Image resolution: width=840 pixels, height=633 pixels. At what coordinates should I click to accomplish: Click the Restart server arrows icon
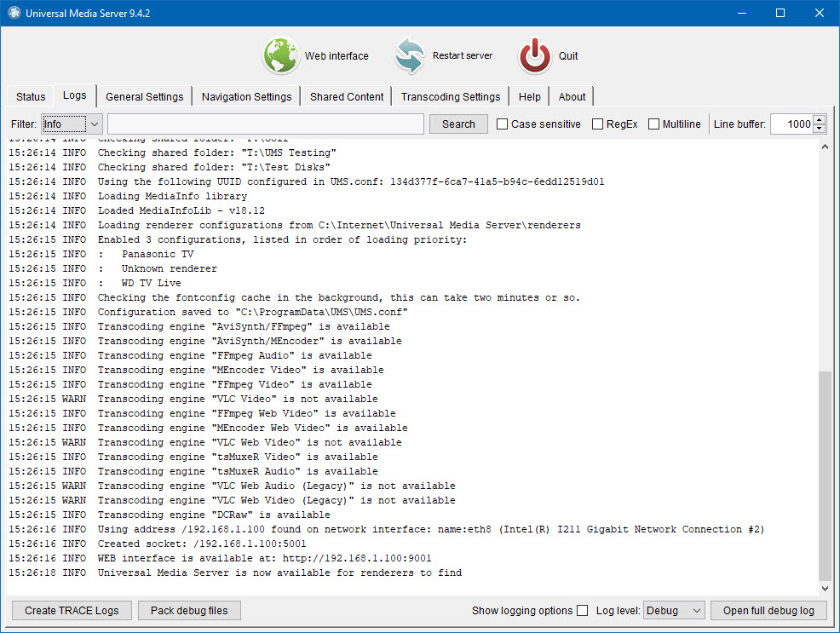(x=409, y=55)
